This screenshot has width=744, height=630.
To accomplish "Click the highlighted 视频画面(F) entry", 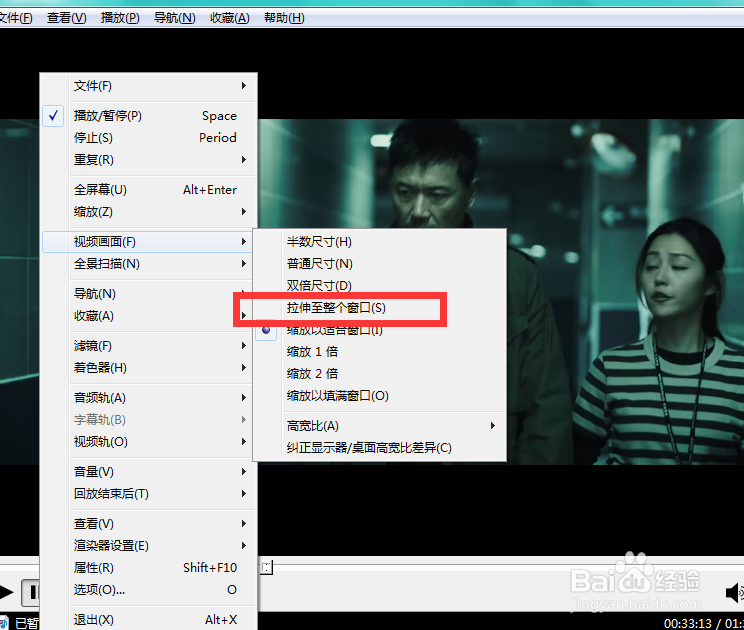I will coord(148,242).
